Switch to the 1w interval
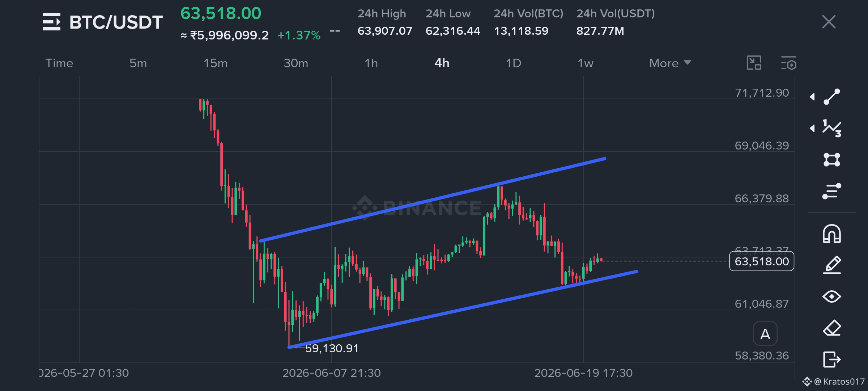The image size is (868, 391). 585,63
